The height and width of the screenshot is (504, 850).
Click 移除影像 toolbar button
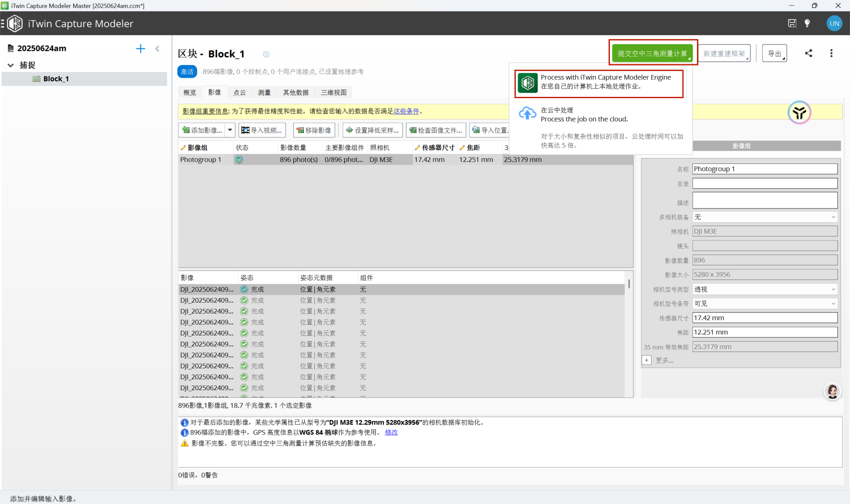(x=314, y=130)
